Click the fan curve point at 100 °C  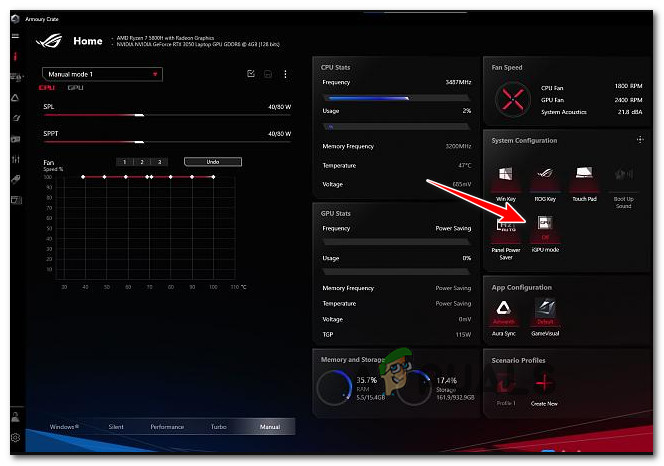(213, 177)
